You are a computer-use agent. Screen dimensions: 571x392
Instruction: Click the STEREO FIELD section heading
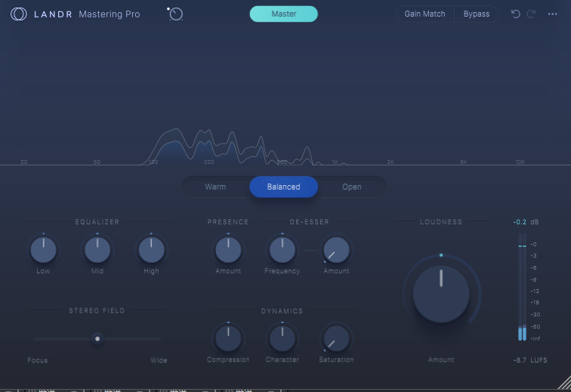97,310
